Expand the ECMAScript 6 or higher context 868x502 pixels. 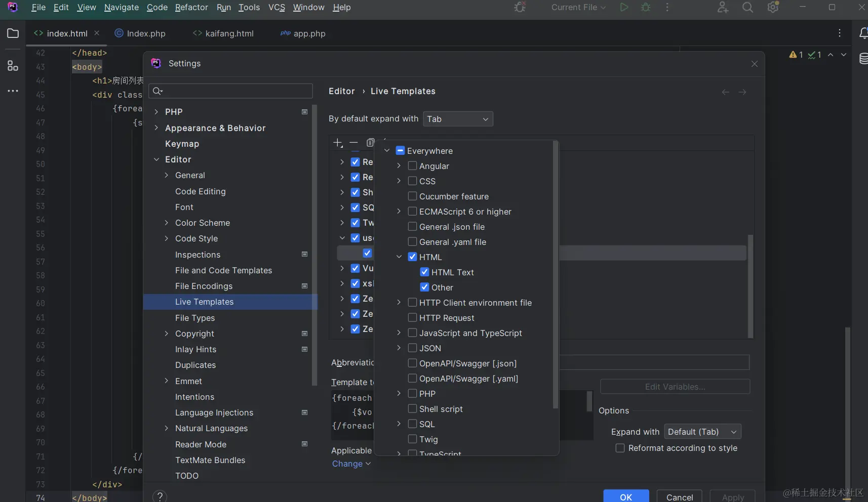(399, 212)
